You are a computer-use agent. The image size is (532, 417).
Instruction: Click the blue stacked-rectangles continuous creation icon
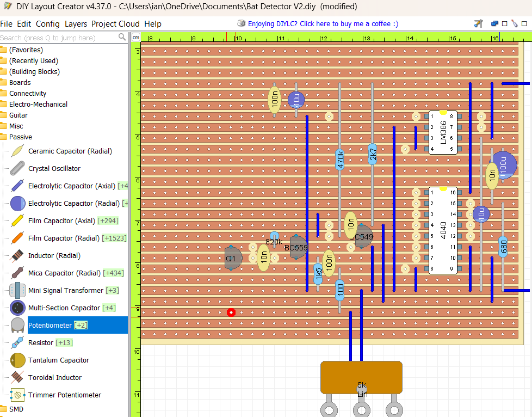click(494, 23)
